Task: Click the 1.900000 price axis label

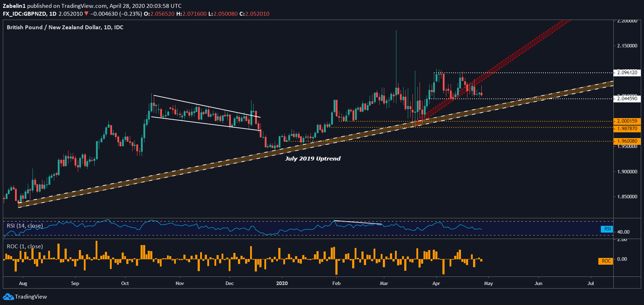Action: (628, 172)
